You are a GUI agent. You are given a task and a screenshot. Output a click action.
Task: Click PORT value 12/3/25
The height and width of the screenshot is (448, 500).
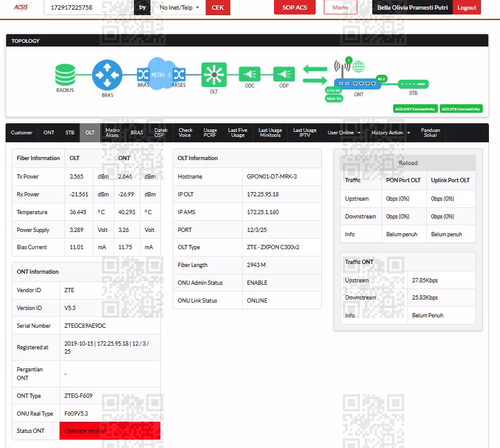[257, 230]
